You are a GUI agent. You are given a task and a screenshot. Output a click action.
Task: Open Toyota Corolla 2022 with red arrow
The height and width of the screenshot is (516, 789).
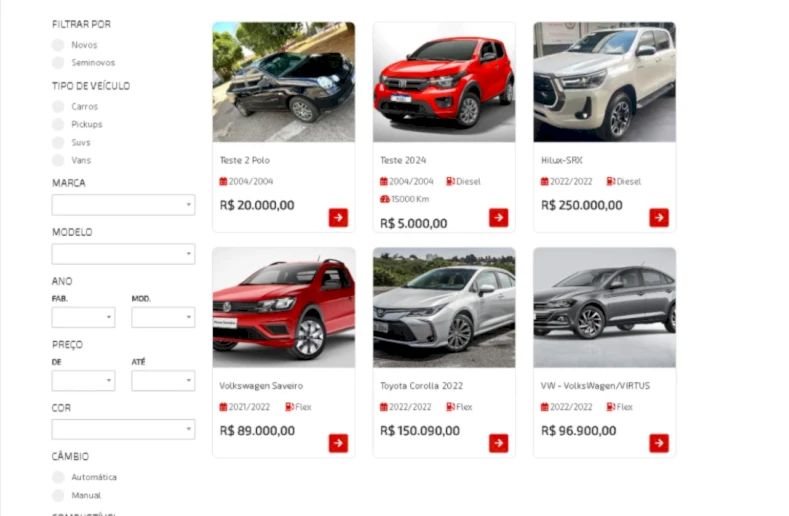click(x=499, y=443)
